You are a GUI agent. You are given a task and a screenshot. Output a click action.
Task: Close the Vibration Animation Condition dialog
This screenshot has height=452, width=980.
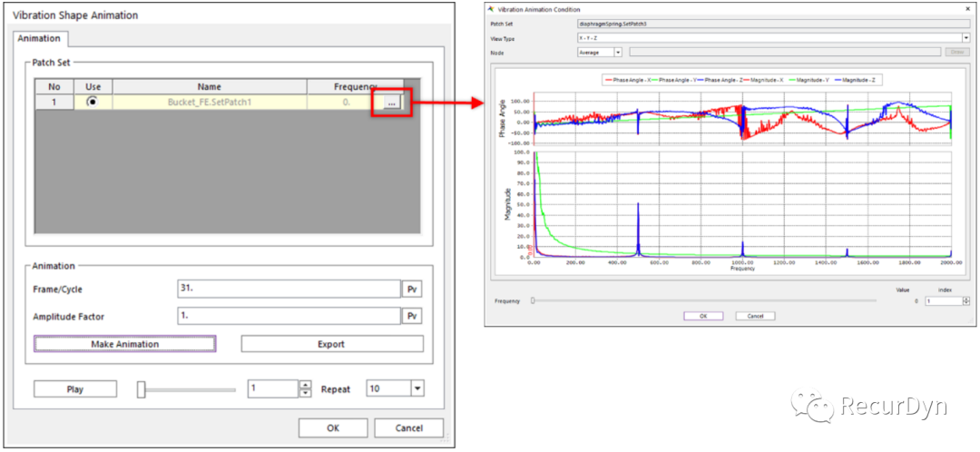point(966,8)
